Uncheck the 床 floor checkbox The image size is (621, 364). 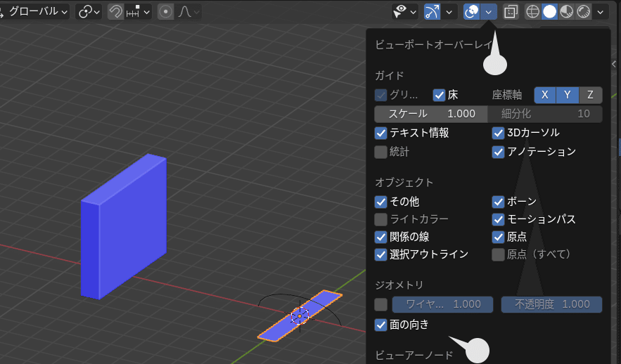[x=440, y=95]
